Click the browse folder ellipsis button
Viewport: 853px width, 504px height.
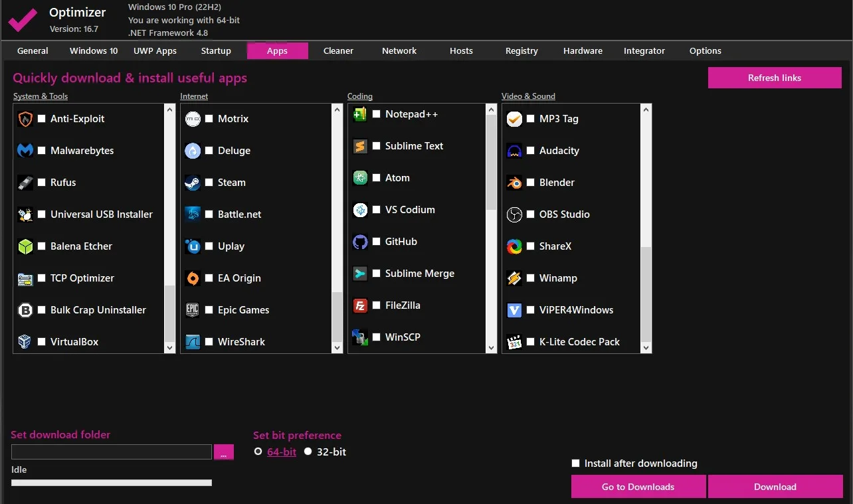224,452
